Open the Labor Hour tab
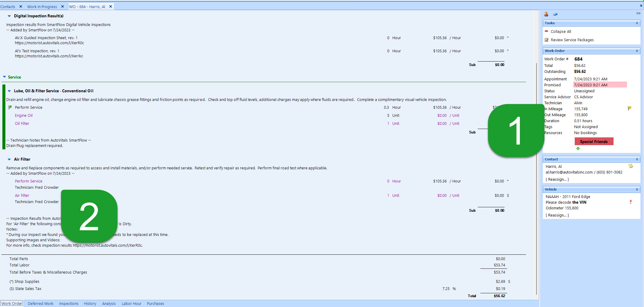This screenshot has width=644, height=307. tap(132, 303)
